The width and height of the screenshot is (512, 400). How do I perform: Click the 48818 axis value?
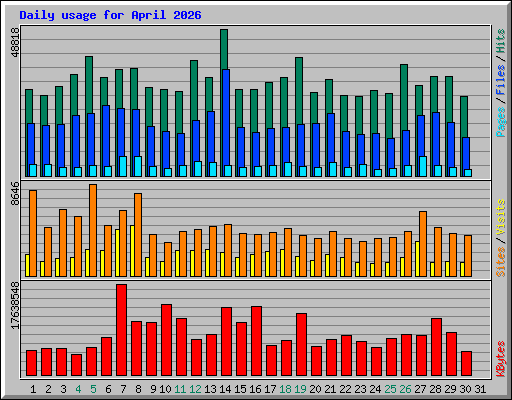(15, 42)
